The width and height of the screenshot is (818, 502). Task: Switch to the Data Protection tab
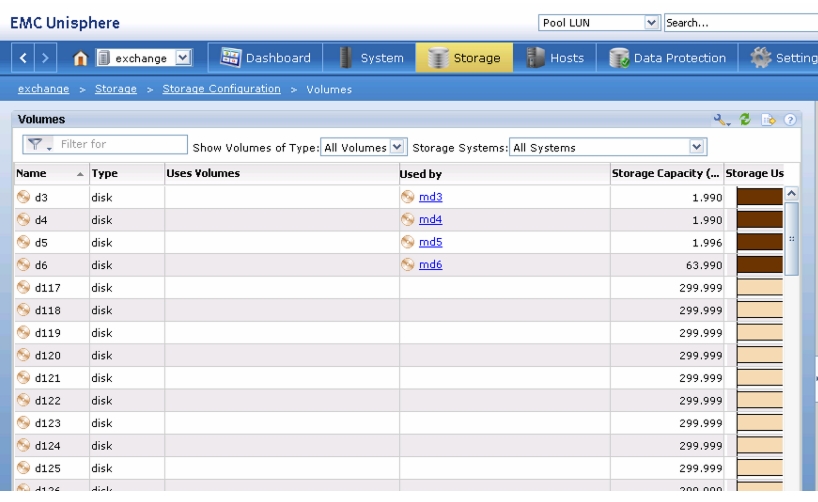coord(667,58)
